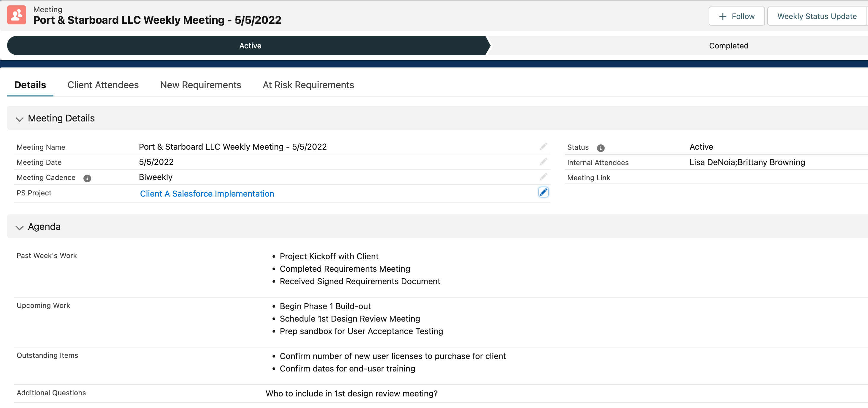868x408 pixels.
Task: Show info tooltip next to Meeting Cadence
Action: point(87,178)
